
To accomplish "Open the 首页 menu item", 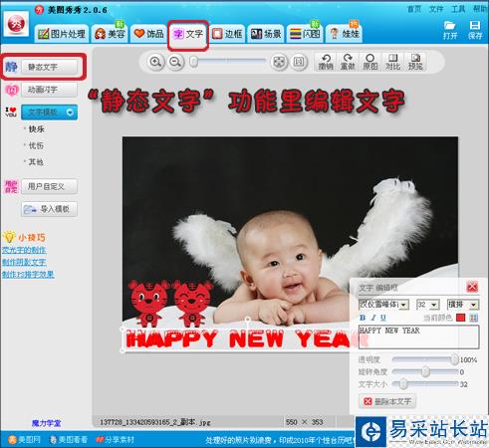I will pos(414,9).
